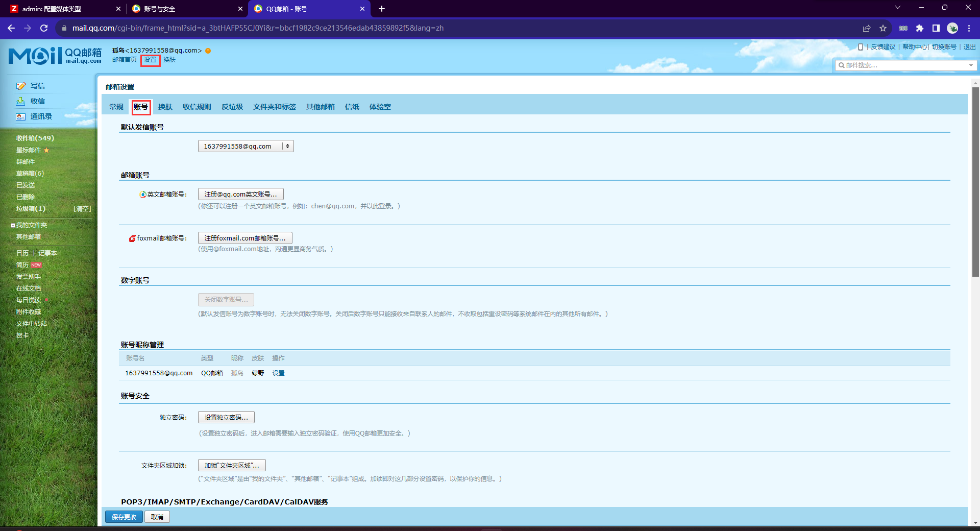Open the 收信规则 settings tab

[197, 107]
